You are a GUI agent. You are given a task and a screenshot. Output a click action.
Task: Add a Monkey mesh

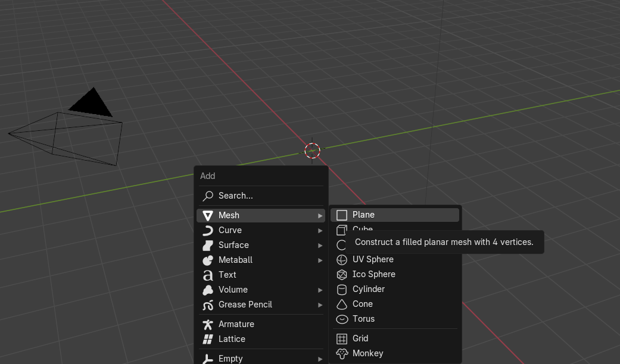pyautogui.click(x=395, y=354)
